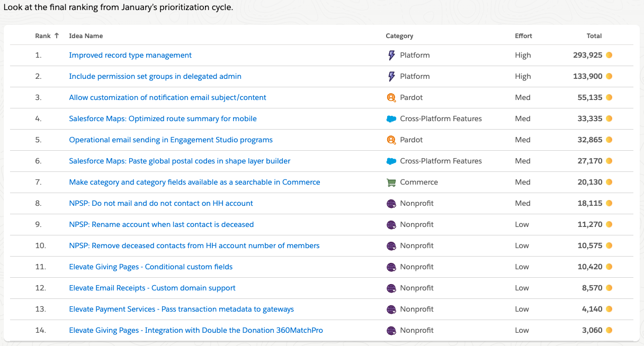The width and height of the screenshot is (644, 346).
Task: Click the coin icon beside 10,420
Action: 609,267
